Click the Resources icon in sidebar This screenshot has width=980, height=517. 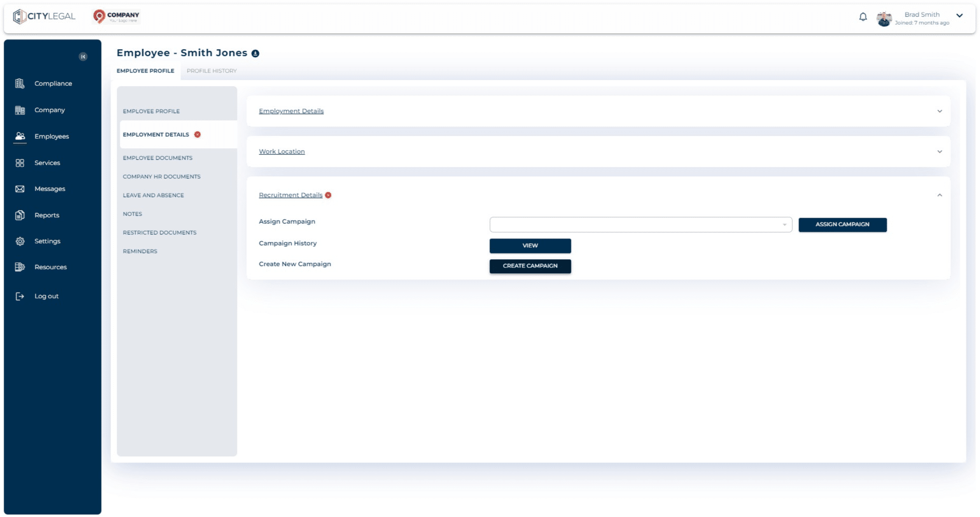pos(20,267)
